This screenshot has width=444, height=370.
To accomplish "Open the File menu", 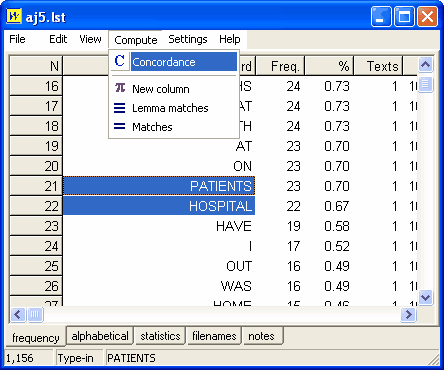I will 17,39.
